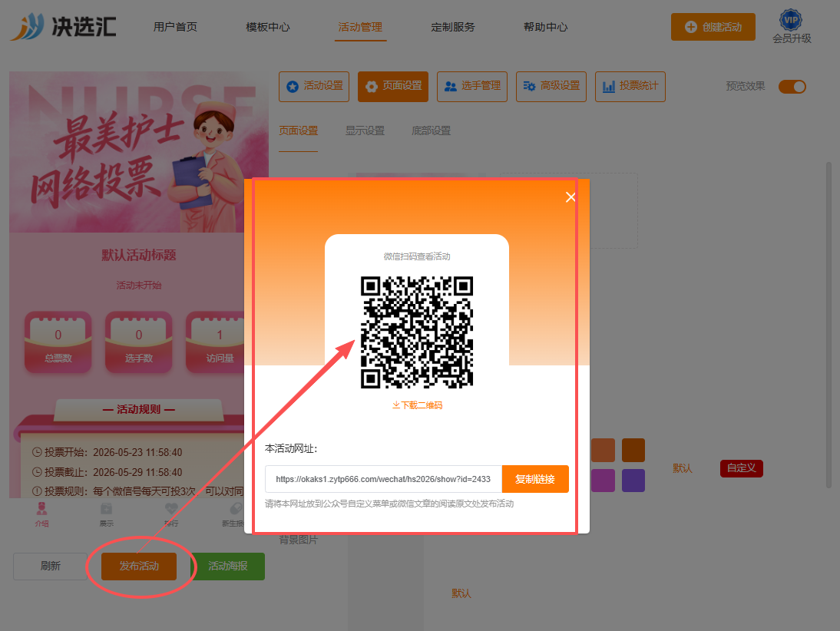Open 选手管理 toolbar button
Screen dimensions: 840x631
point(472,86)
